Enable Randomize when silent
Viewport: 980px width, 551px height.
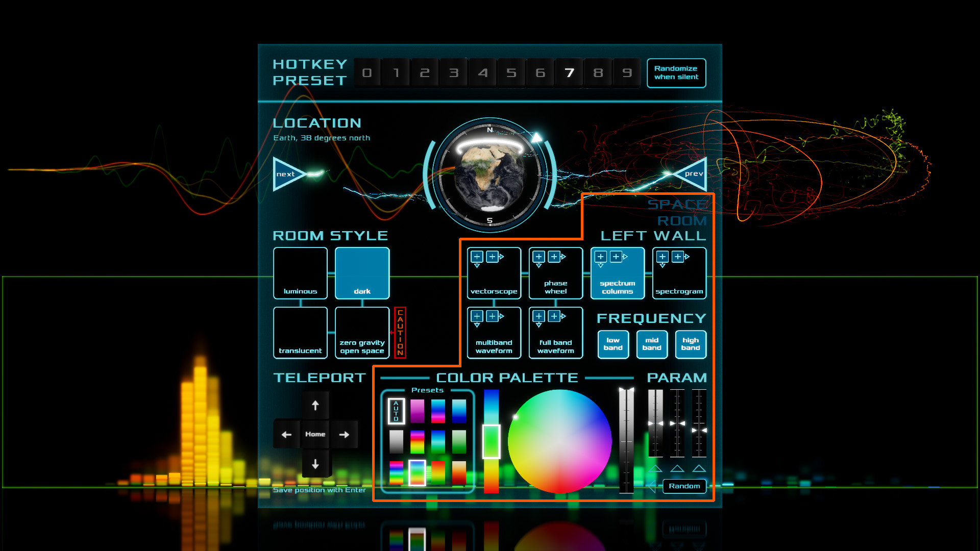(x=676, y=73)
